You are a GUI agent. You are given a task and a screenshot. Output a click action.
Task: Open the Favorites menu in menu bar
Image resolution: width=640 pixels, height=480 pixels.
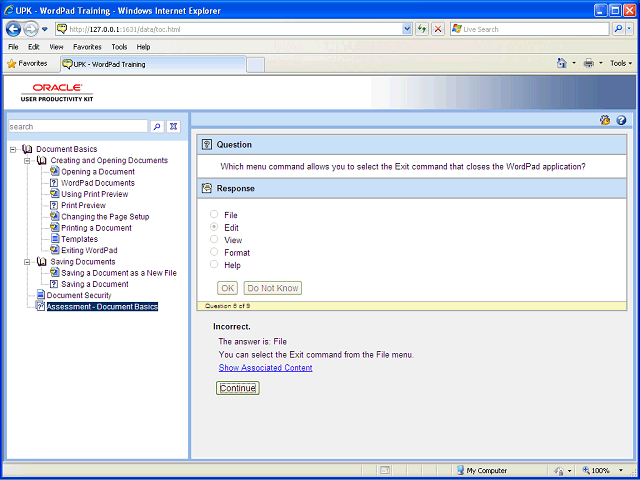click(x=87, y=47)
